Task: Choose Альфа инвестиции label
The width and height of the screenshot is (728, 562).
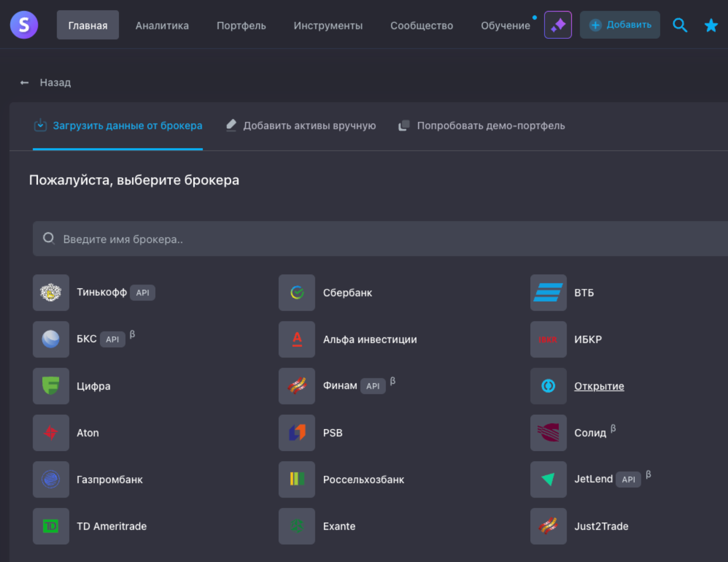Action: click(x=370, y=339)
